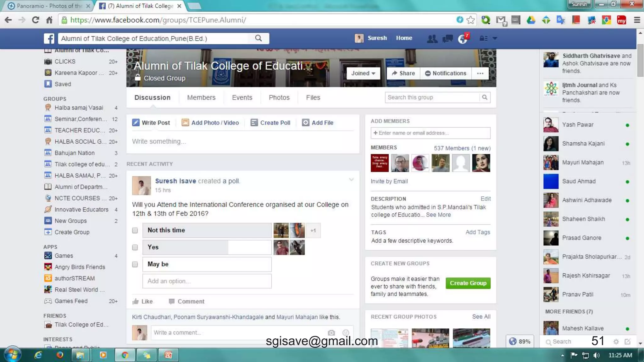Viewport: 644px width, 362px height.
Task: Expand poll post options chevron
Action: coord(351,180)
